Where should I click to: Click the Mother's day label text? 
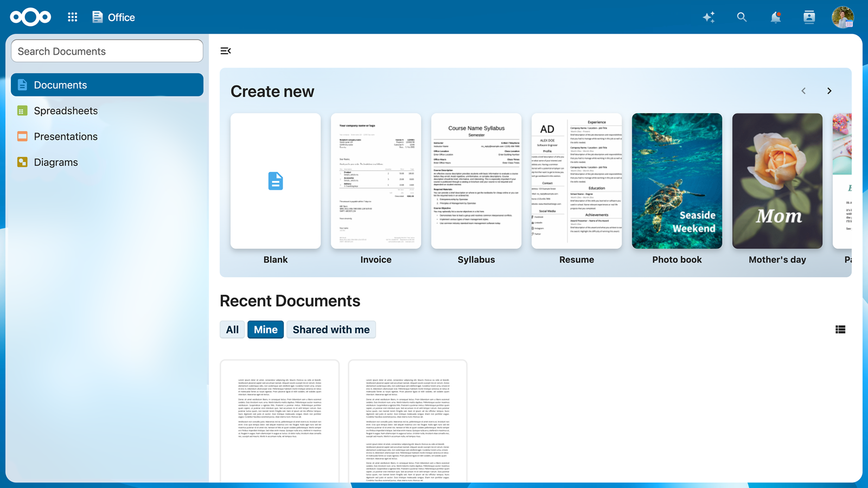(777, 260)
